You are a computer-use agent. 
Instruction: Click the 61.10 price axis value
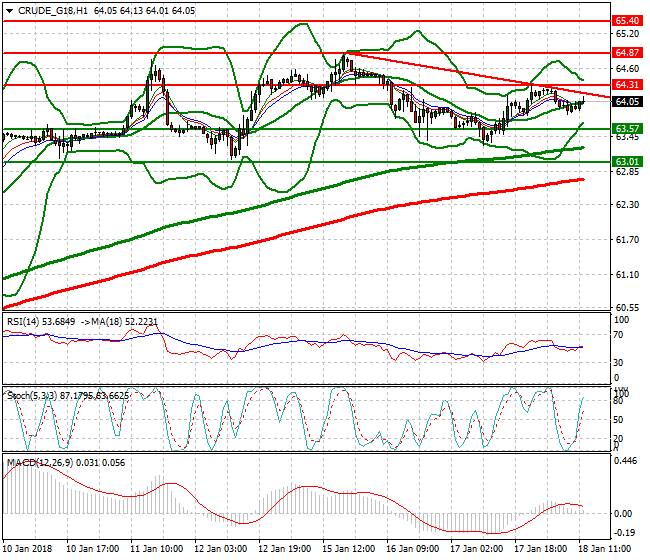click(627, 275)
